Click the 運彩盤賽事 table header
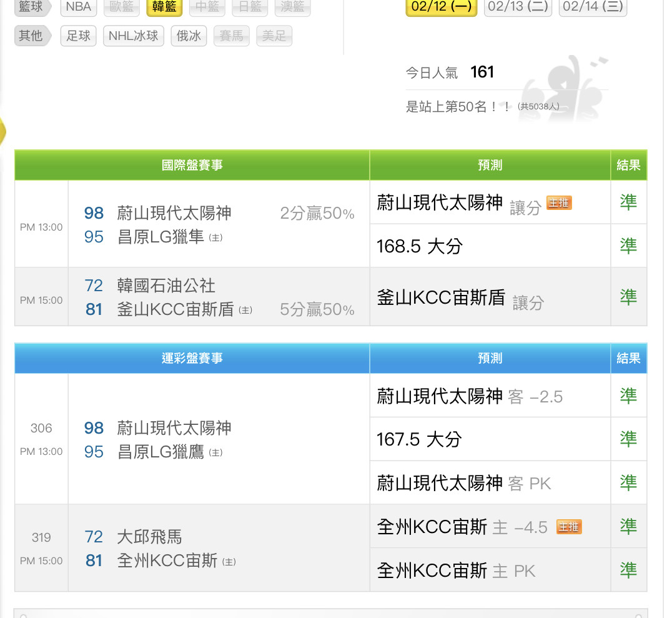Screen dimensions: 672x618 192,358
